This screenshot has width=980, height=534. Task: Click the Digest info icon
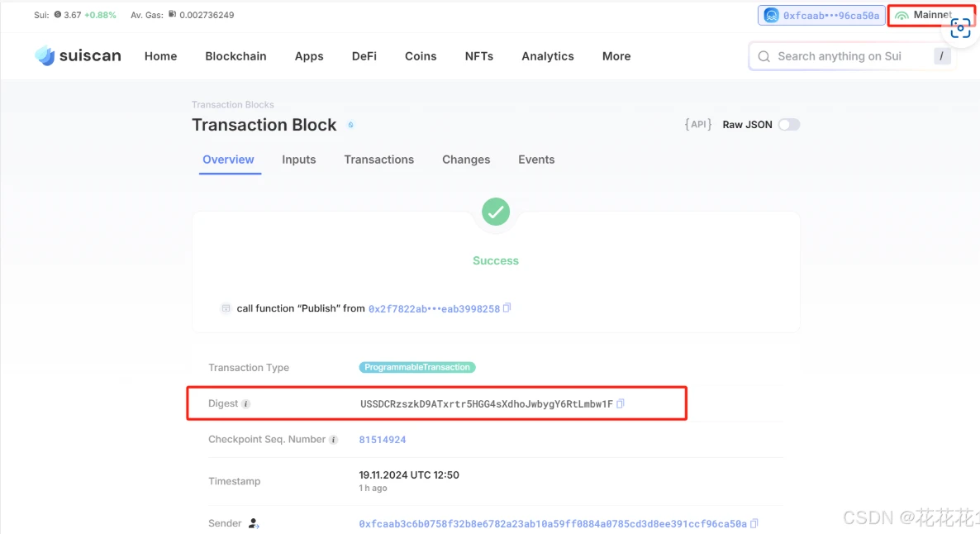[x=245, y=404]
